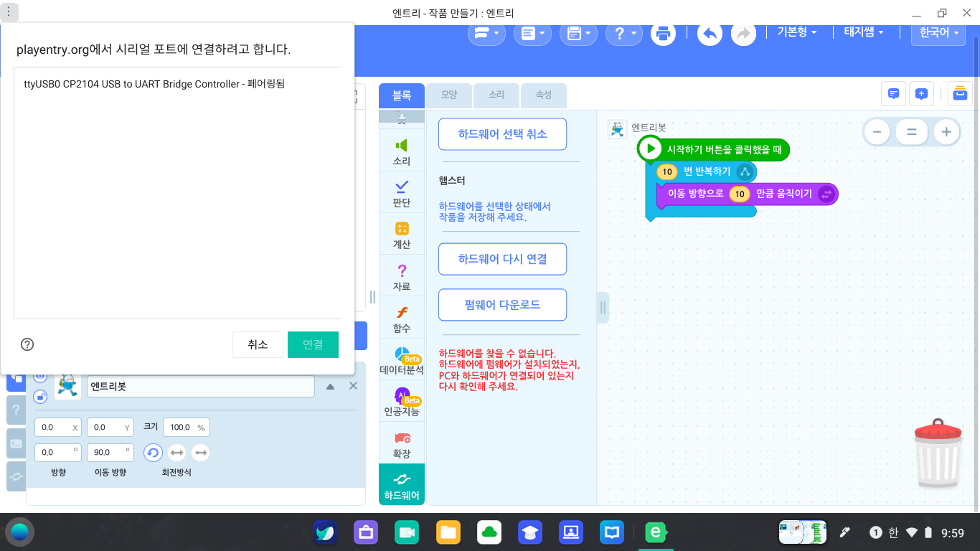
Task: Open the yellow Files app in the shelf
Action: click(448, 532)
